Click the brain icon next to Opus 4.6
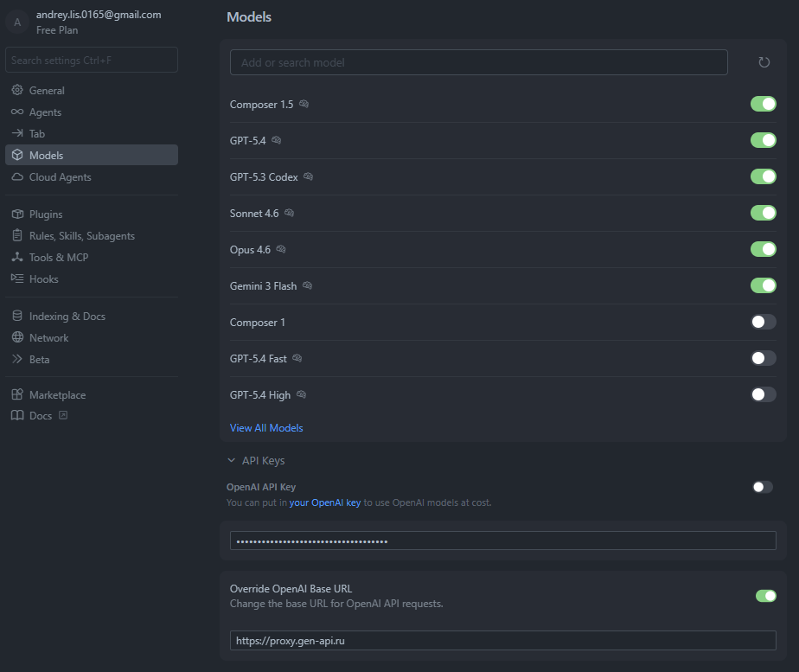 (280, 250)
